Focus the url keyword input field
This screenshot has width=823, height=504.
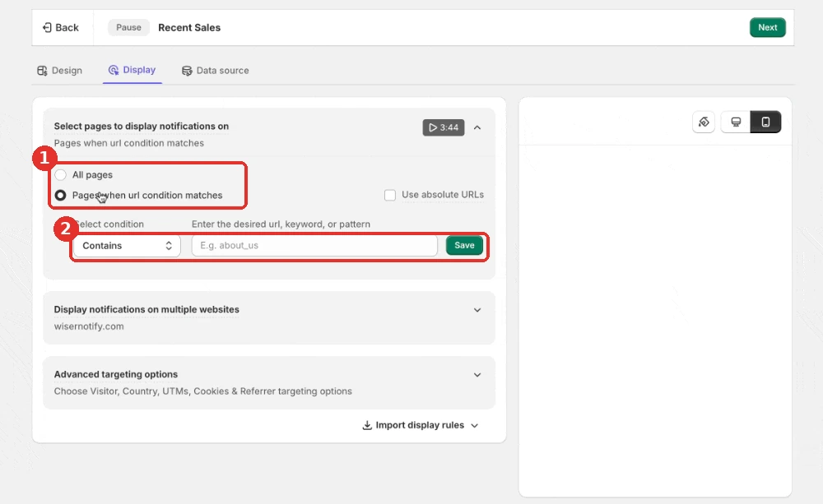314,246
